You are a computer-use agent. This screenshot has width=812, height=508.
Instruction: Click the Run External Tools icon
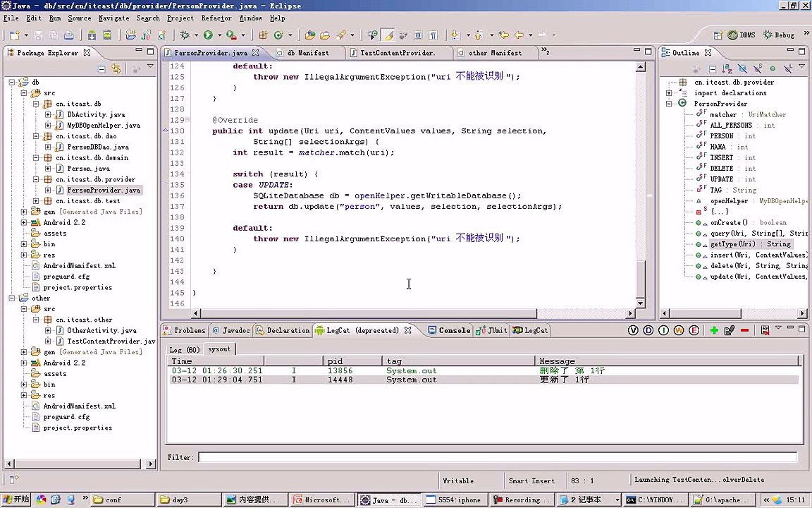(231, 35)
